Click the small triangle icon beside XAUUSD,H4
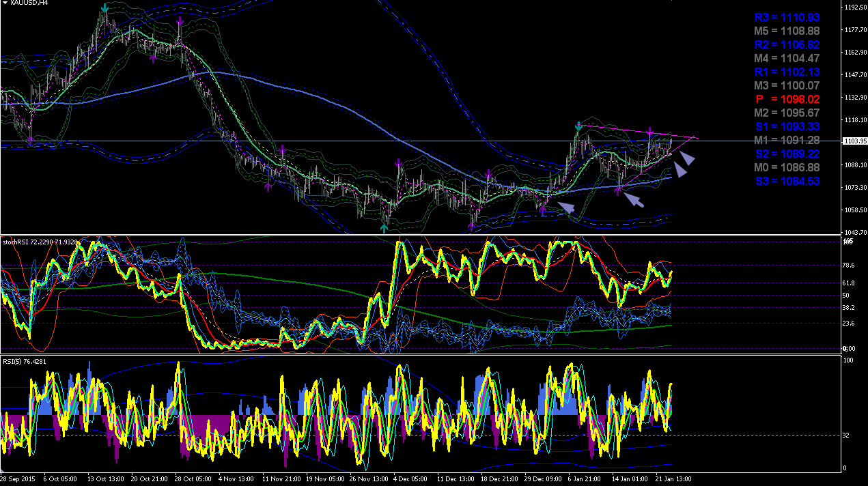Image resolution: width=868 pixels, height=486 pixels. [x=4, y=3]
